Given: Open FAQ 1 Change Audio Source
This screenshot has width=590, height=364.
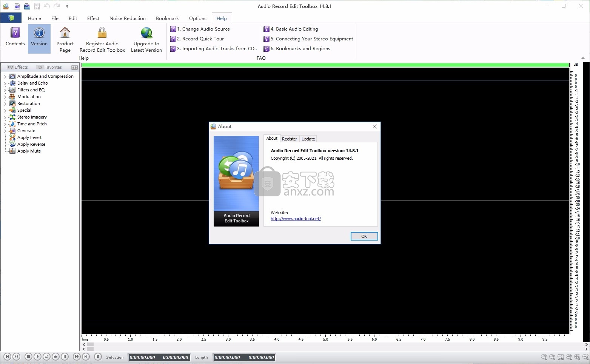Looking at the screenshot, I should click(200, 29).
